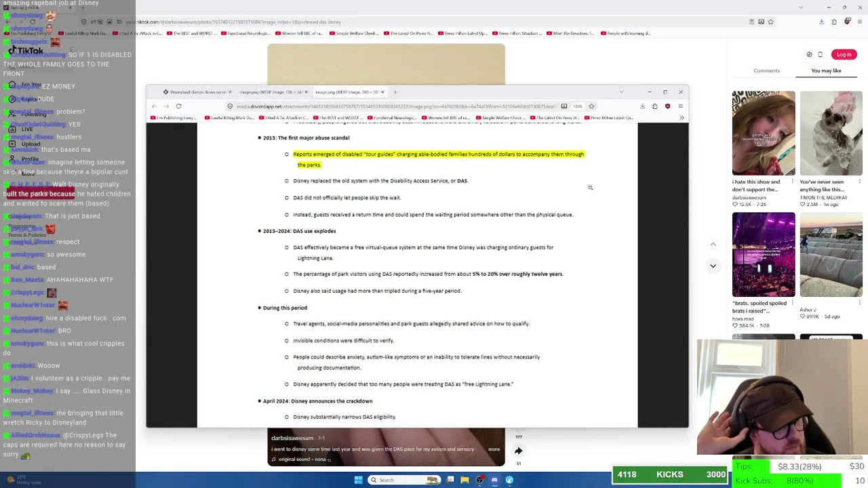Add a new tab in front browser
Image resolution: width=868 pixels, height=488 pixels.
coord(396,92)
